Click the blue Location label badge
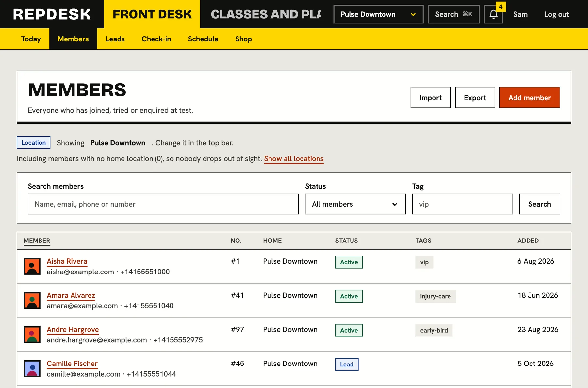The height and width of the screenshot is (388, 588). pos(34,143)
